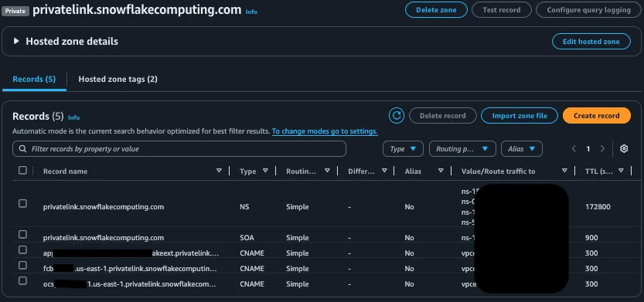Sort by Alias column arrow
This screenshot has width=644, height=302.
(441, 171)
